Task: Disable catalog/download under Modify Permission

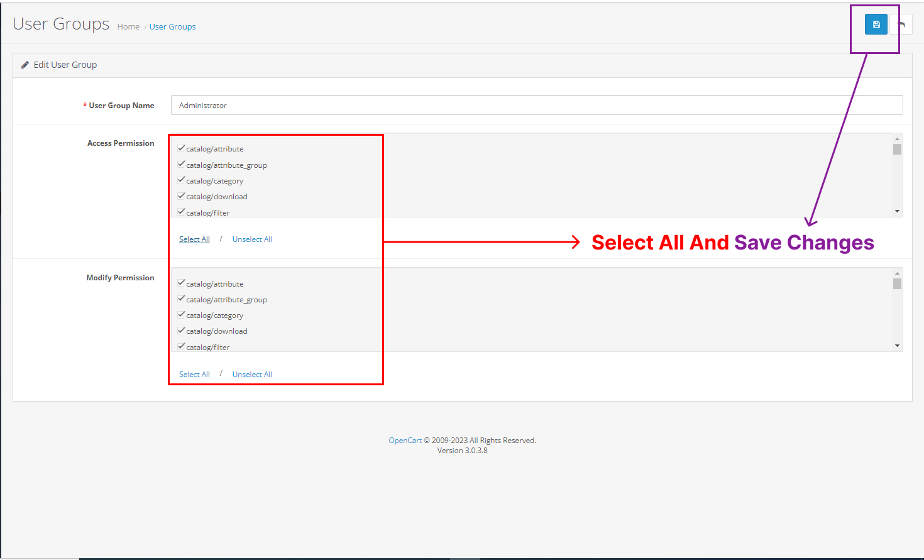Action: [181, 330]
